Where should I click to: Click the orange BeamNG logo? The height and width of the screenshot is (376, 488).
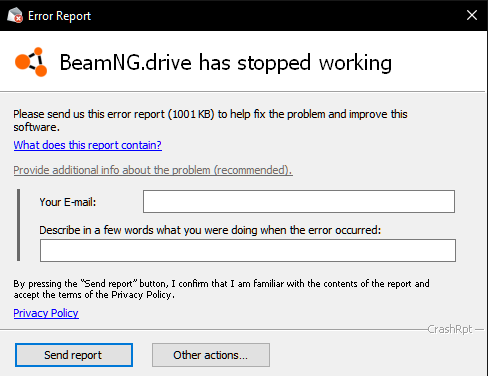pyautogui.click(x=31, y=62)
